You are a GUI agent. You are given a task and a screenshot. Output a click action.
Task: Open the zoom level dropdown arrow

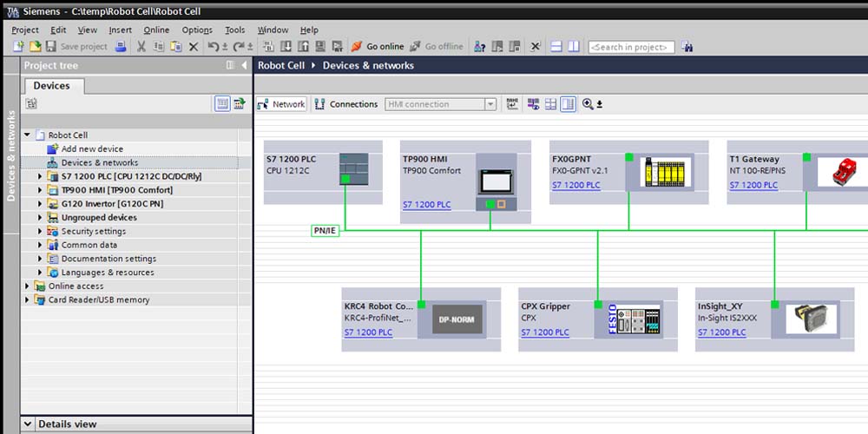[599, 105]
